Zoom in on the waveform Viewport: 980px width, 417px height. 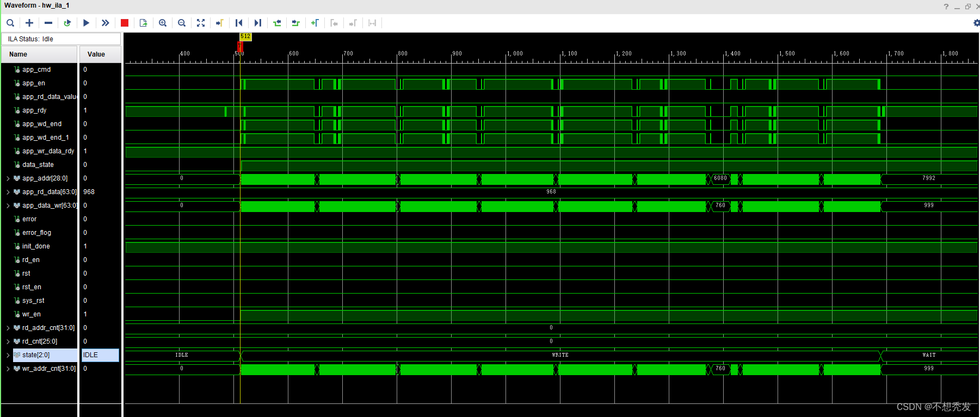coord(163,23)
